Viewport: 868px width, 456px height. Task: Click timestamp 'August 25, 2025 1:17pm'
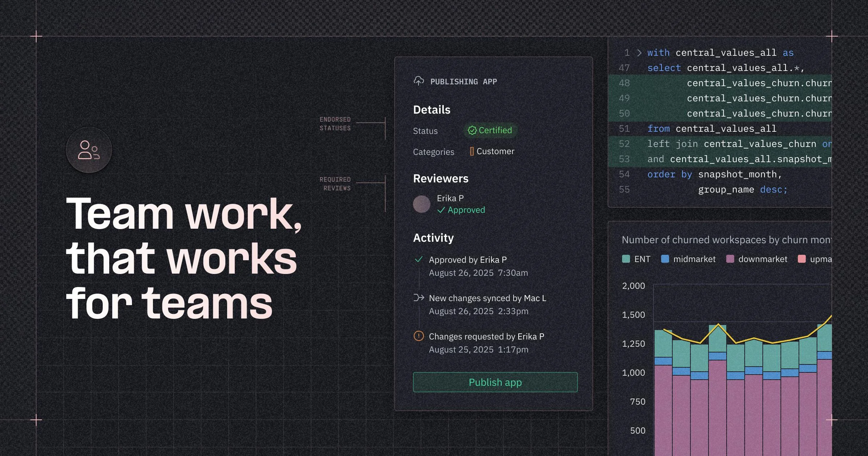478,350
